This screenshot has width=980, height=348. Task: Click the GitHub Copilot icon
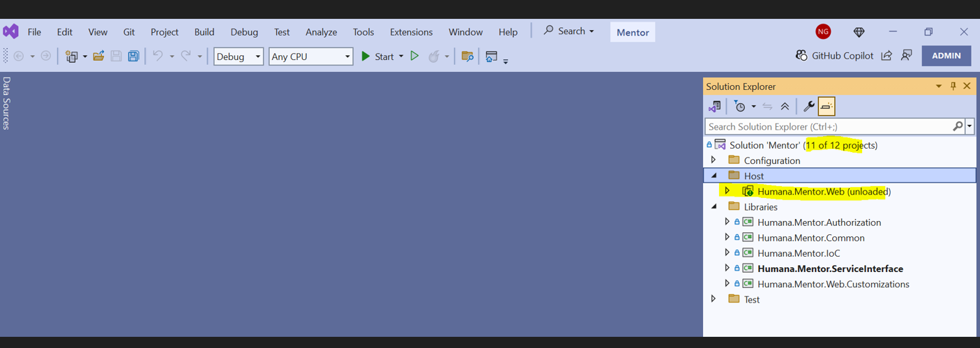(x=801, y=55)
